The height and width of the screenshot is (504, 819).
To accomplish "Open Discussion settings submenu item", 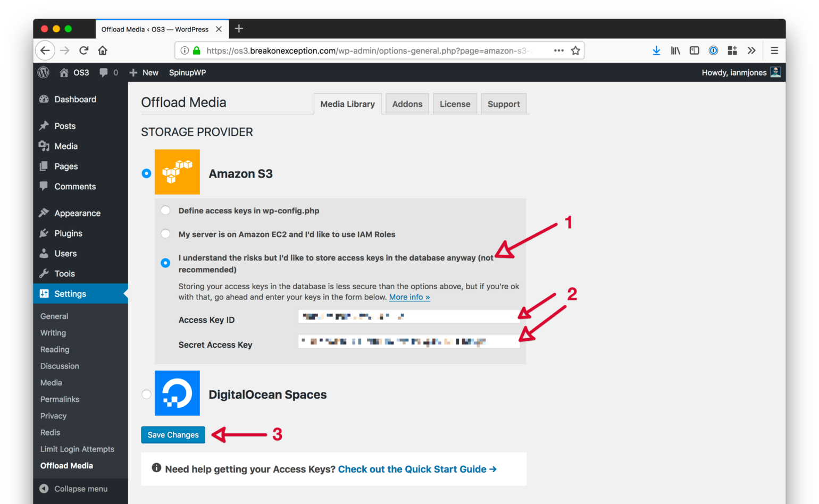I will click(x=60, y=366).
